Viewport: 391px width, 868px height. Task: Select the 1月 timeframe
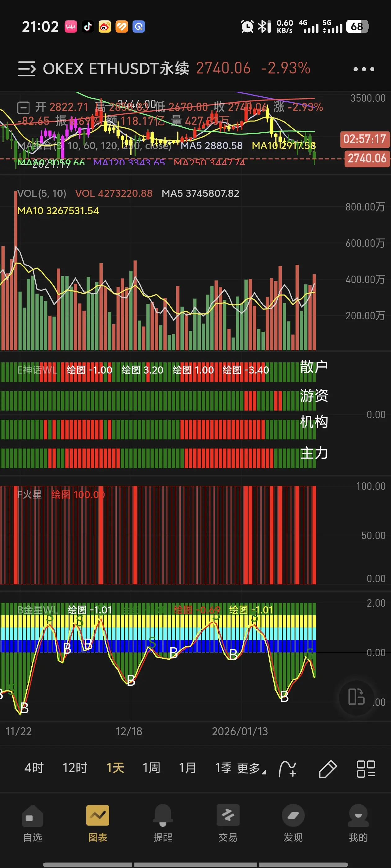tap(187, 768)
